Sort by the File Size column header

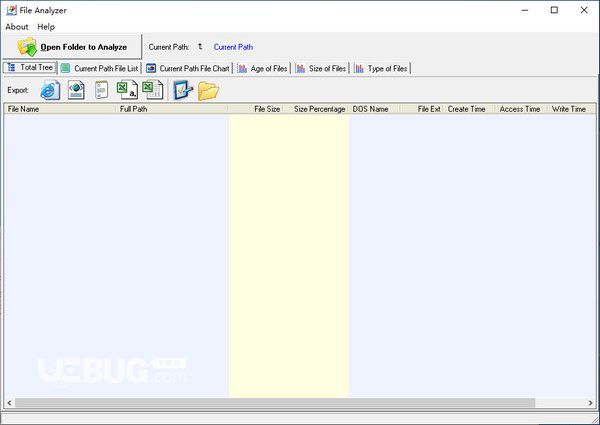pyautogui.click(x=256, y=109)
